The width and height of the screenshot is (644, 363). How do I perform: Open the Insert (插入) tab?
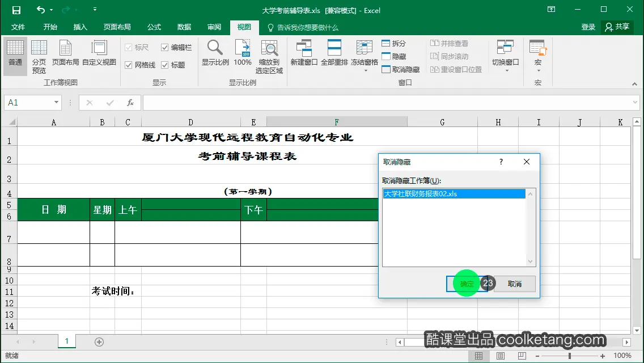pyautogui.click(x=80, y=27)
